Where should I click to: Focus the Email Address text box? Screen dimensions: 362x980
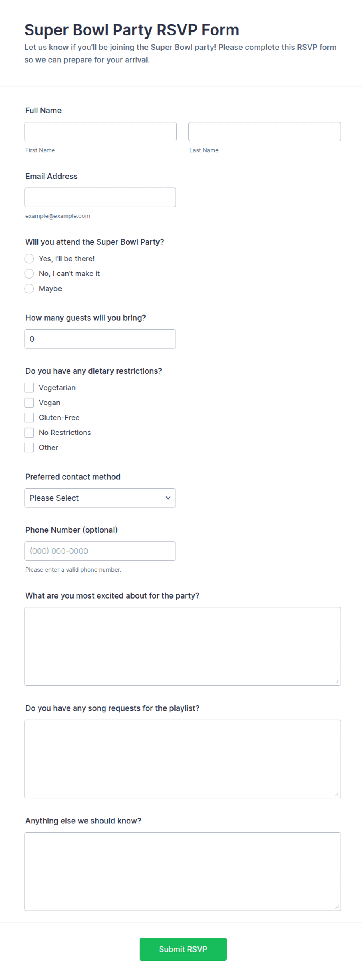click(100, 198)
